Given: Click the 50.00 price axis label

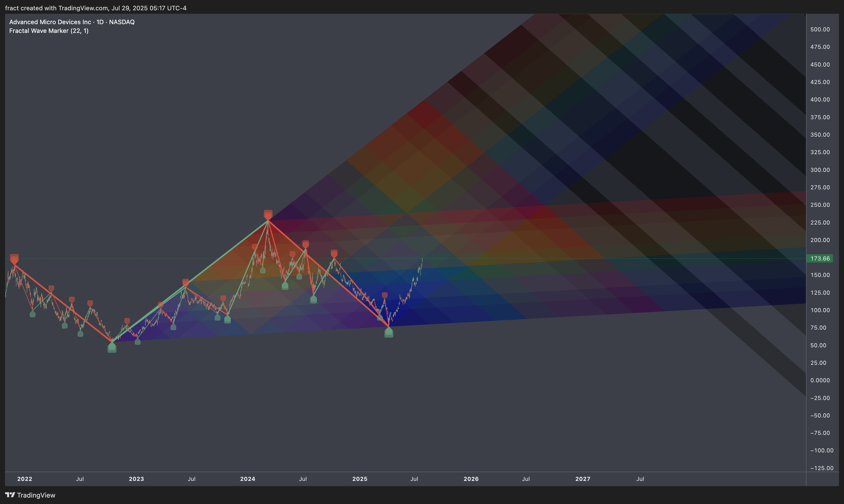Looking at the screenshot, I should (818, 346).
